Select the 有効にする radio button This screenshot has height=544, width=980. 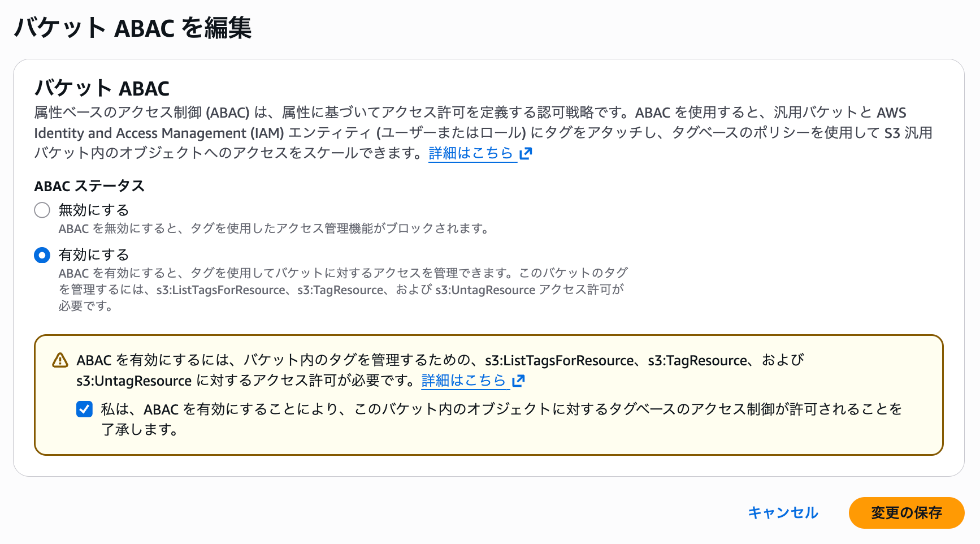(x=42, y=256)
